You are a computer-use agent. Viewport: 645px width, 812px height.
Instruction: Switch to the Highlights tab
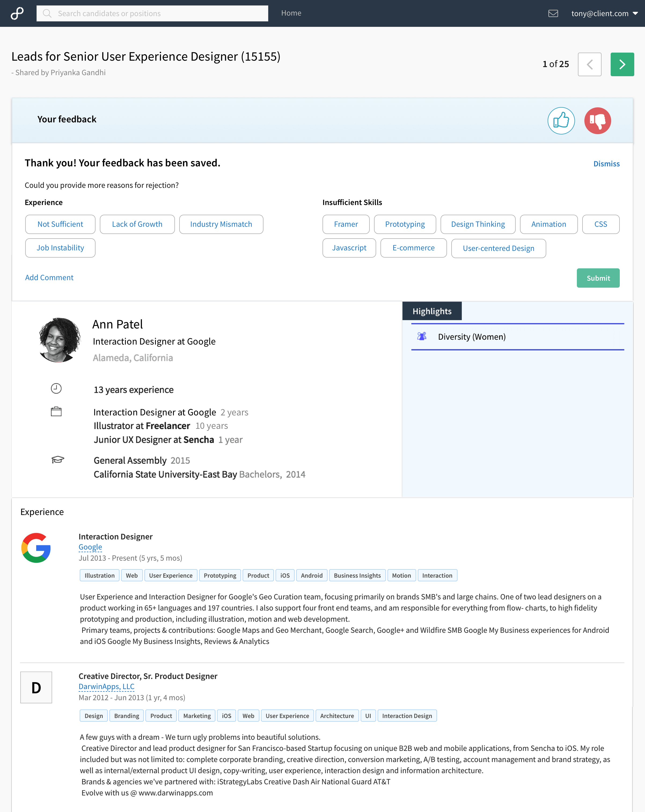[x=432, y=311]
